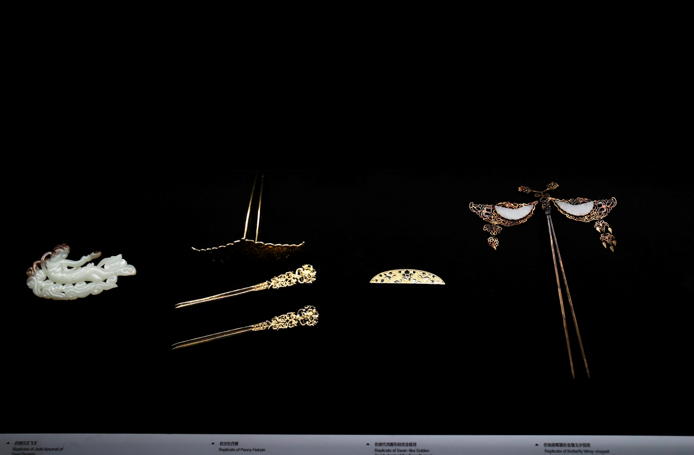Click the triangle marker before the Swan-like Golden label
This screenshot has height=455, width=694.
point(368,444)
